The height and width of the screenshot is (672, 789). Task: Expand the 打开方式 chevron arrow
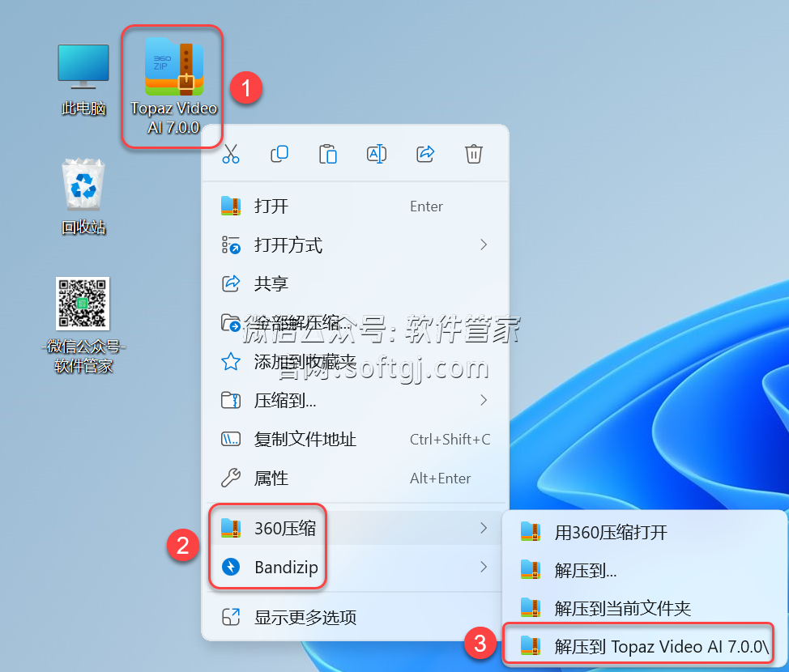pos(484,245)
